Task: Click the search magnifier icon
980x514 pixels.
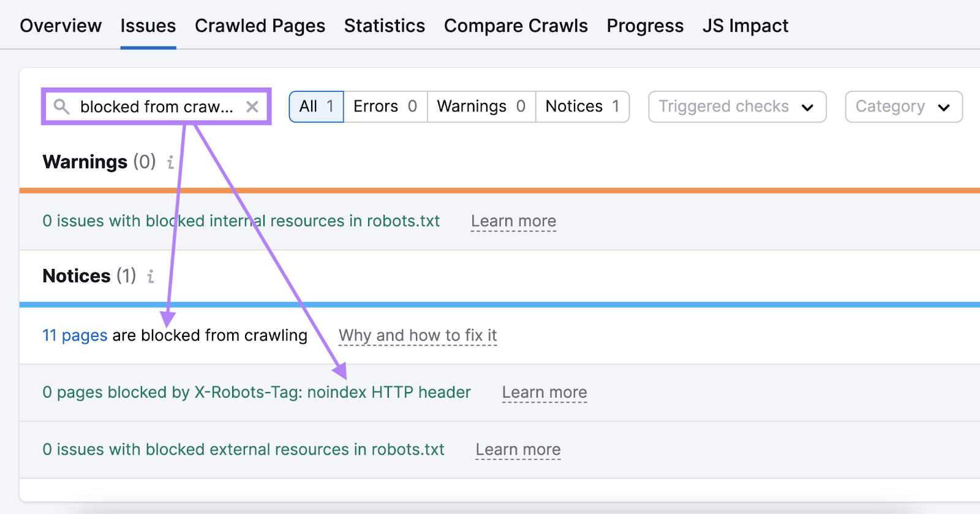Action: tap(61, 107)
